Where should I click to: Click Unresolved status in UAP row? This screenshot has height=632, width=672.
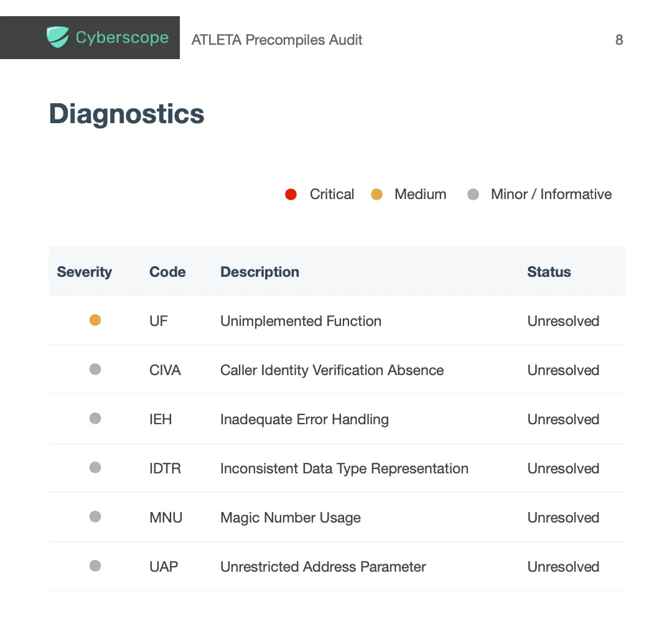point(563,567)
